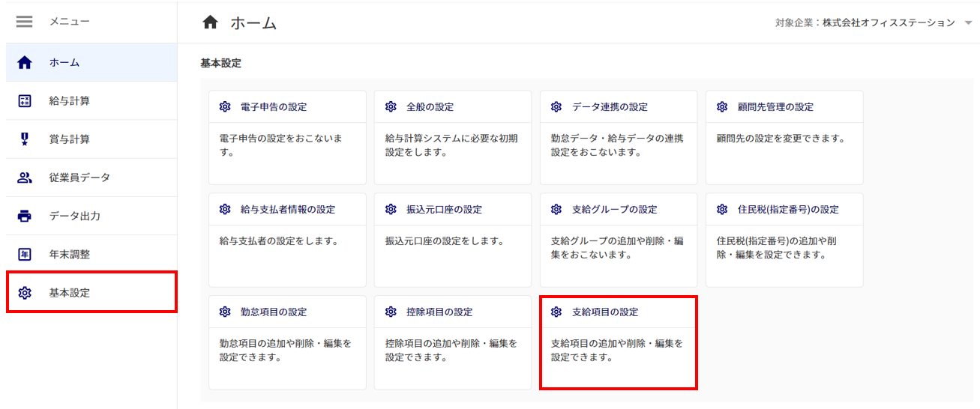Click description 電子申告の設定をおこないます。
Viewport: 980px width, 409px height.
click(281, 145)
